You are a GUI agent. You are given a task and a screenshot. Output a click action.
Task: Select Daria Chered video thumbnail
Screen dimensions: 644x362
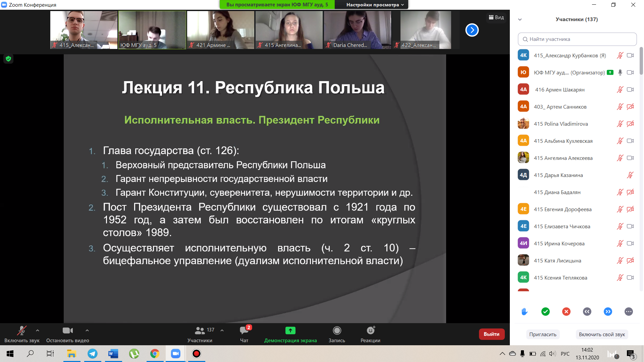click(358, 30)
